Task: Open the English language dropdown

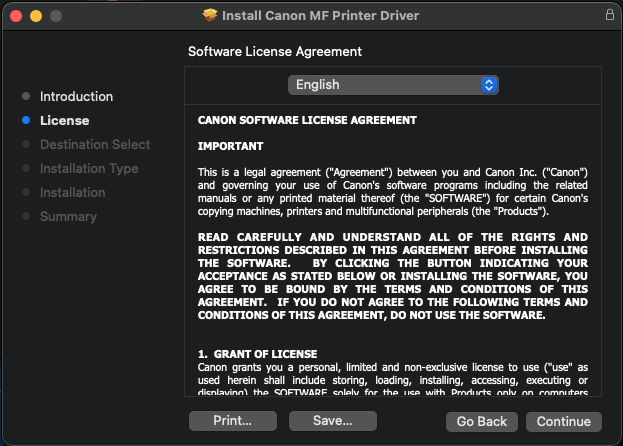Action: (x=393, y=85)
